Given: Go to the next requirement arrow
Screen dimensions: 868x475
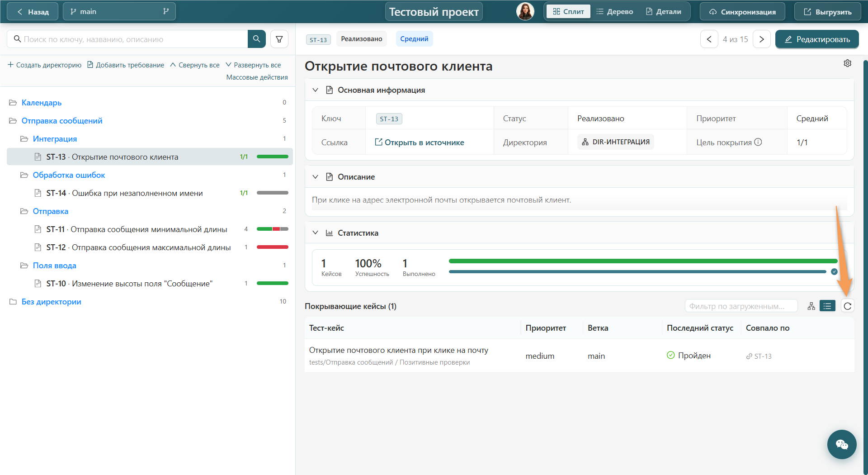Looking at the screenshot, I should click(x=762, y=39).
